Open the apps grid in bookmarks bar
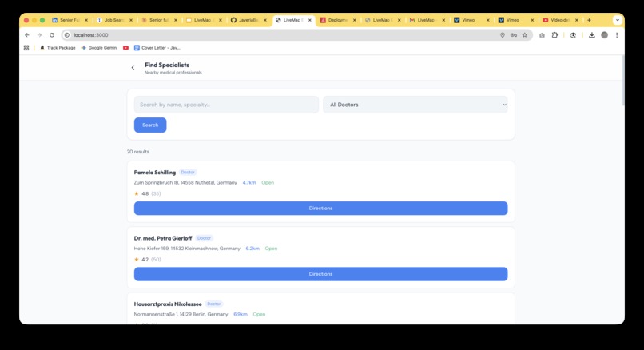 [x=26, y=48]
